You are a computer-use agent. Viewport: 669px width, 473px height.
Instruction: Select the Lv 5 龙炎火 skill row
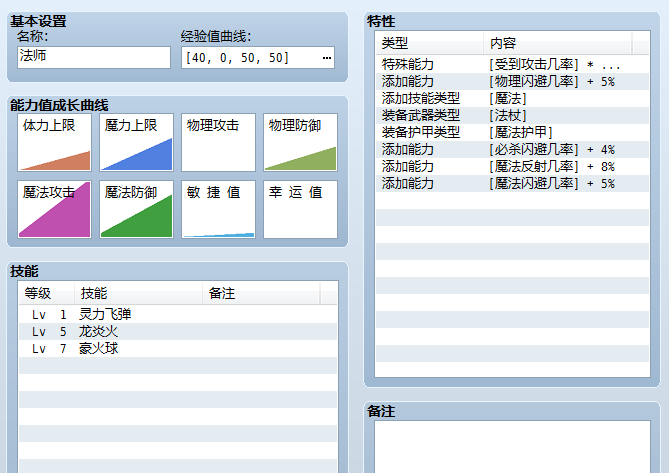(178, 331)
